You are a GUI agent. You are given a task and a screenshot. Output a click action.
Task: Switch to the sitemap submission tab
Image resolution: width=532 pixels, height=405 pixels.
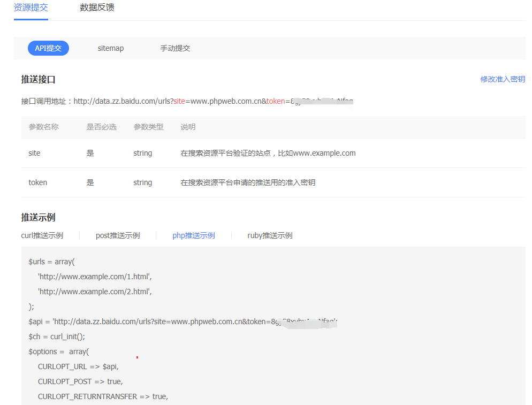pos(110,48)
